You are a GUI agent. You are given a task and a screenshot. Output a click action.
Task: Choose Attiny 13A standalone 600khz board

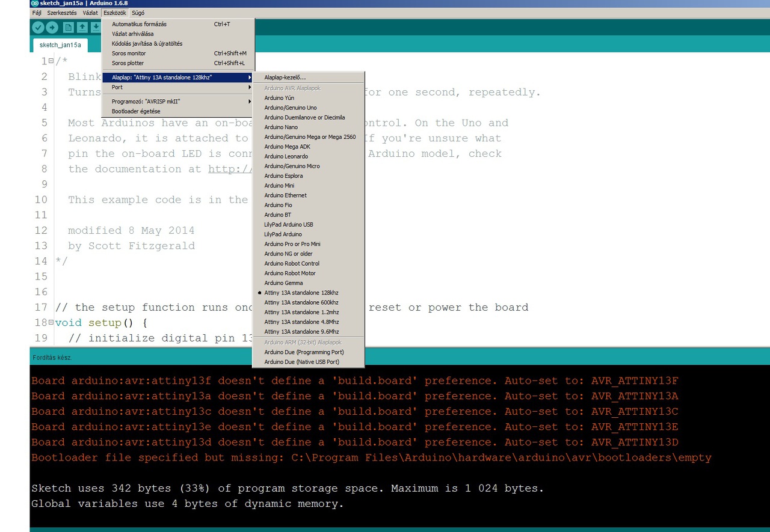coord(309,302)
